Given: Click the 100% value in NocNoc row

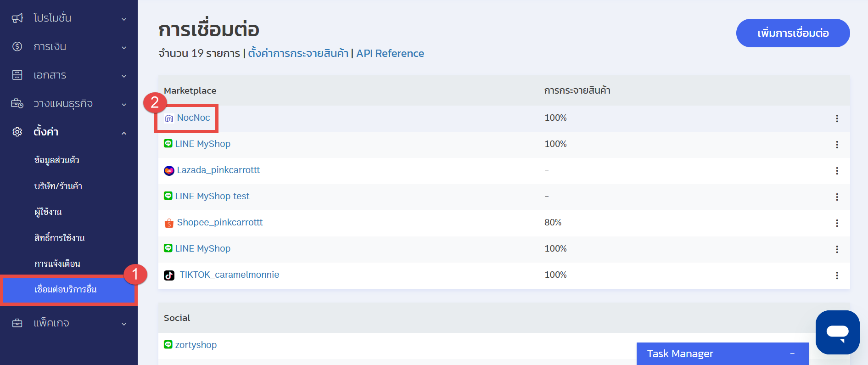Looking at the screenshot, I should [555, 118].
